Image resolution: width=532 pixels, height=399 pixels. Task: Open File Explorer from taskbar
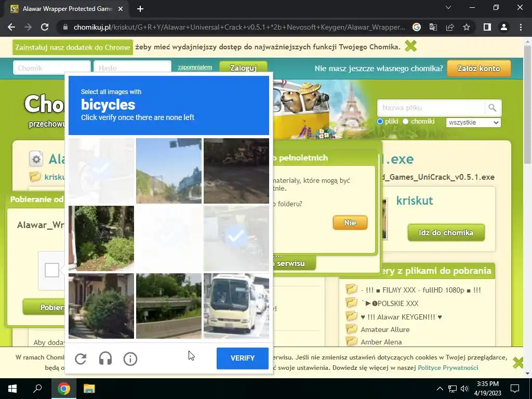point(89,389)
